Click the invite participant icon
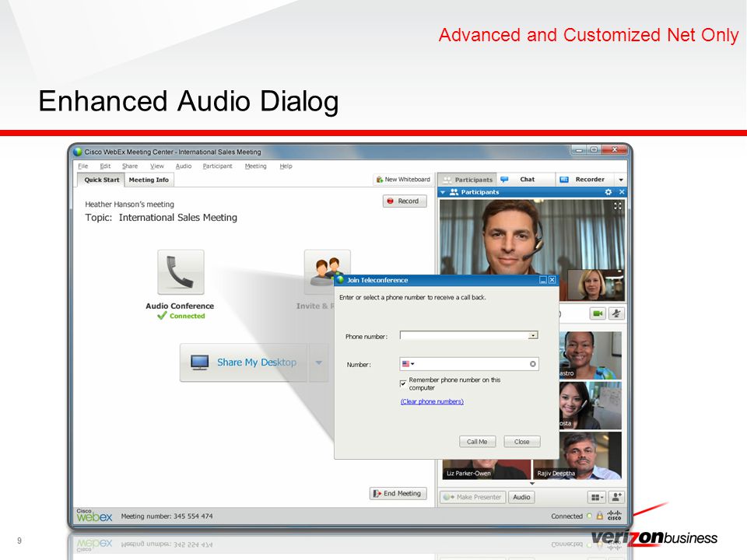The height and width of the screenshot is (560, 747). (616, 497)
